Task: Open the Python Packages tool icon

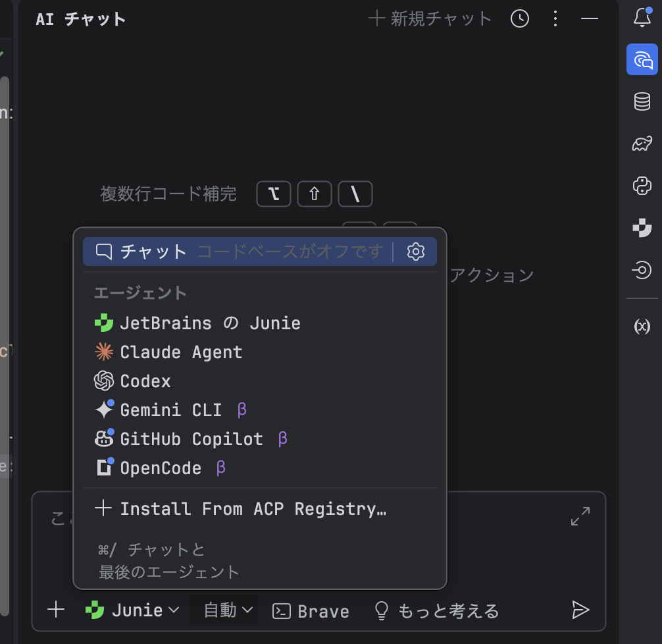Action: [642, 186]
